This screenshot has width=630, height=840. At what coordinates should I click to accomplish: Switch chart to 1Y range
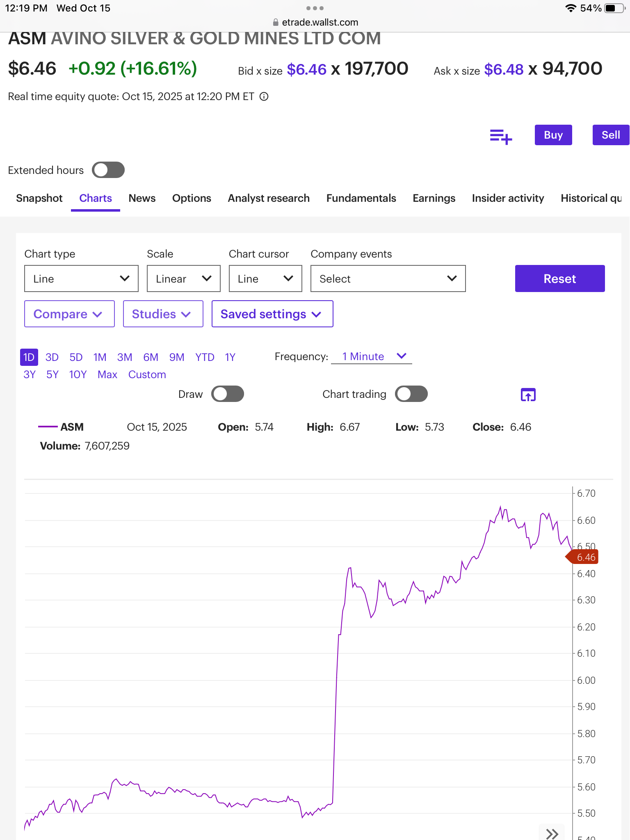point(230,357)
